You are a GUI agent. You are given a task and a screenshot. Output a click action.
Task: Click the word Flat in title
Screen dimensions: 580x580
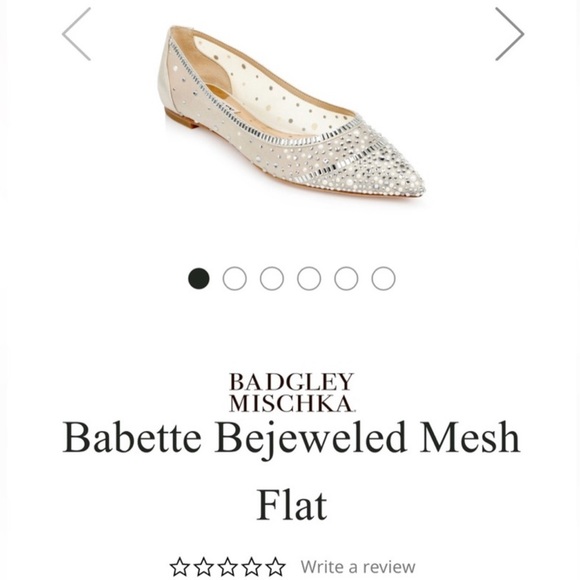click(292, 505)
